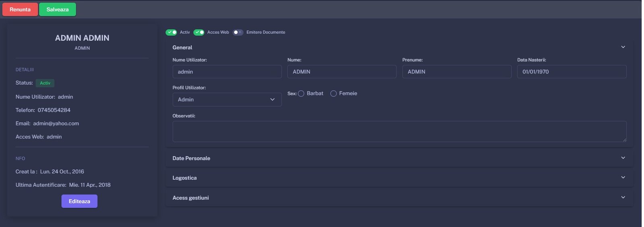Expand the Acess gestiuni chevron
The width and height of the screenshot is (644, 227).
point(623,197)
